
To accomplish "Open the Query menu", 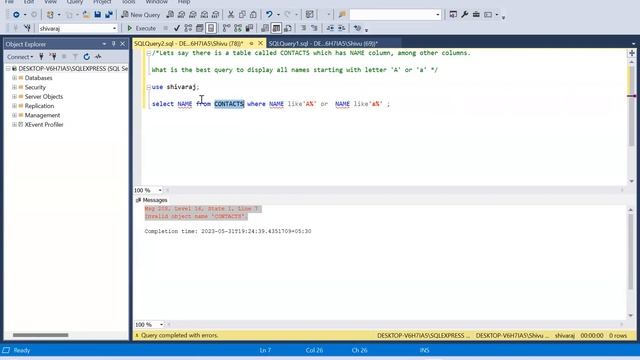I will click(75, 2).
